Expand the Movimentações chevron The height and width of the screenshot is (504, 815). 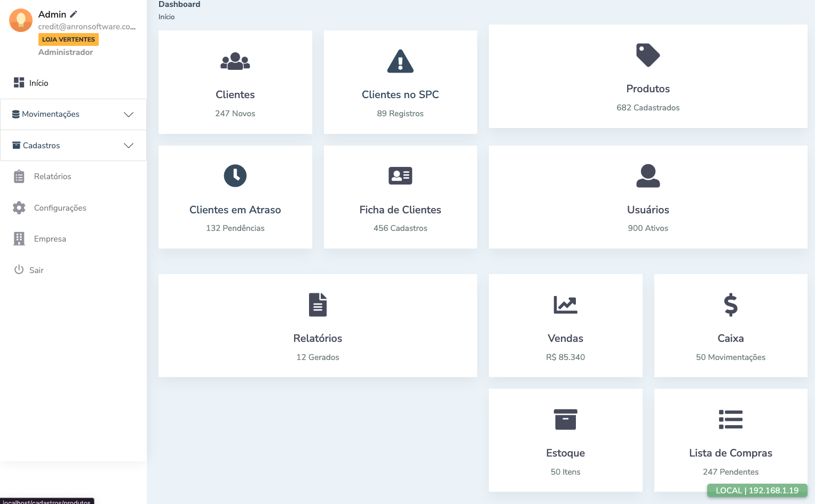tap(129, 115)
